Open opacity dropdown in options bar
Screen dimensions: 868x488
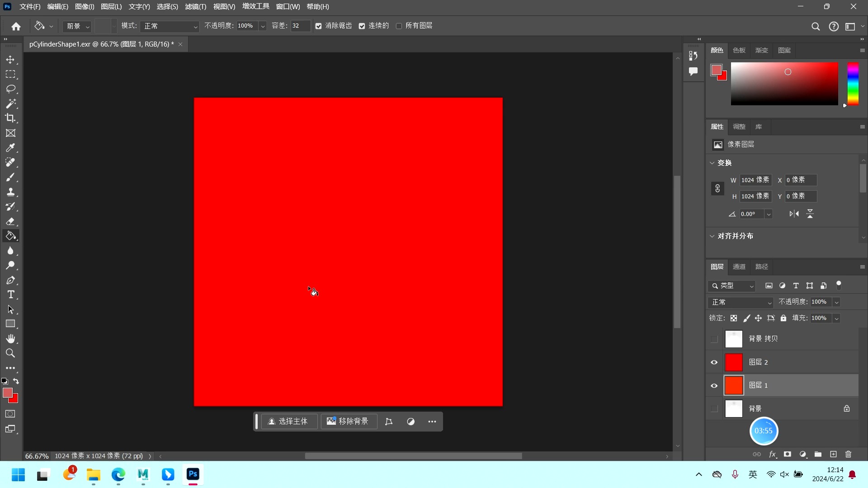click(263, 26)
